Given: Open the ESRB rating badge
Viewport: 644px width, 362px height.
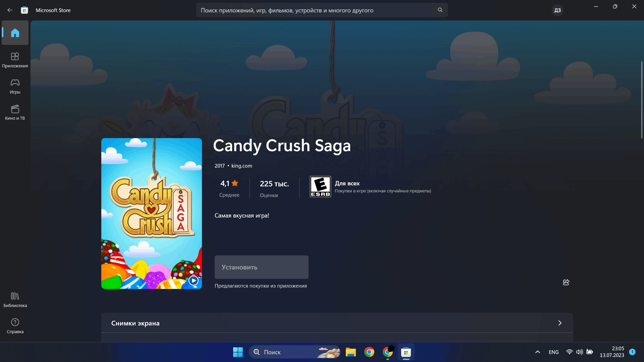Looking at the screenshot, I should 320,186.
